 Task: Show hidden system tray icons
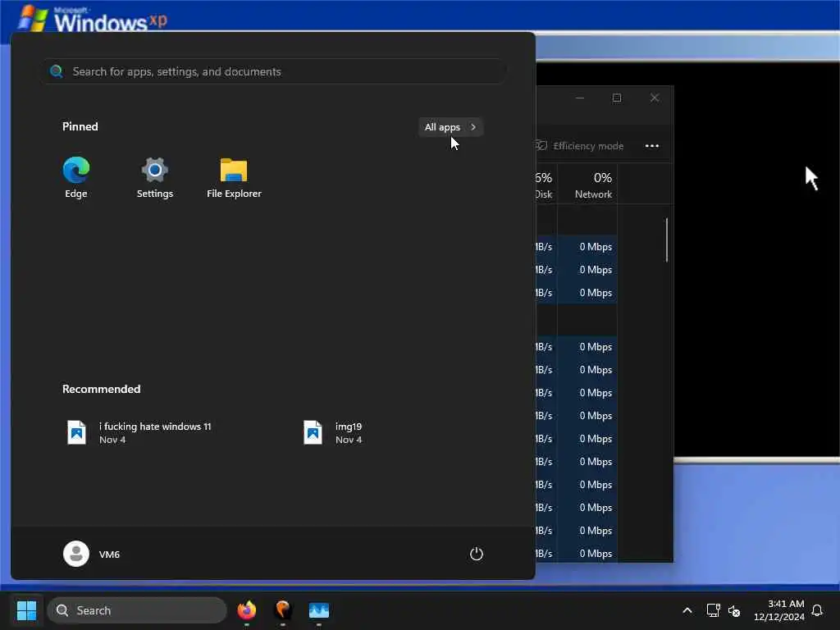tap(687, 610)
